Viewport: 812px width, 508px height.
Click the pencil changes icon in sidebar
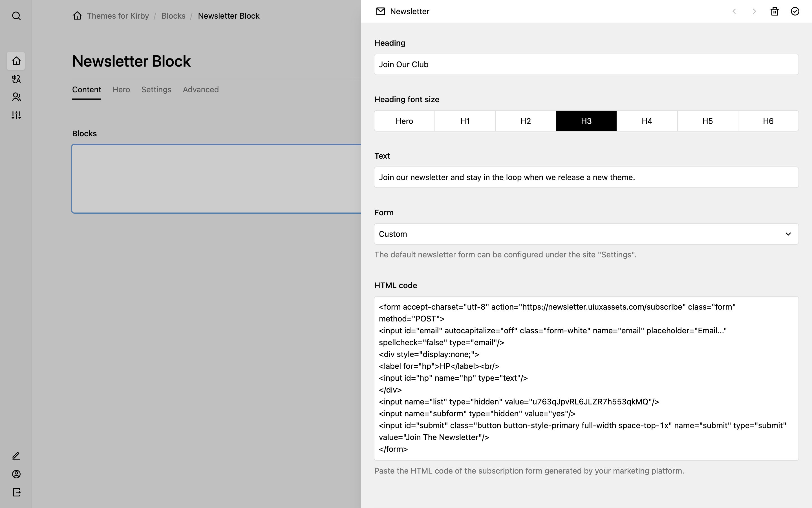point(16,456)
